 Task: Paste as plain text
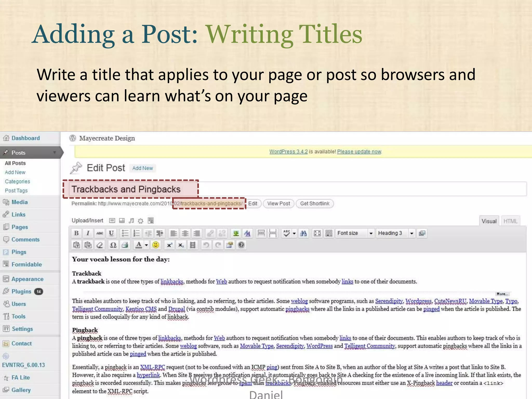tap(76, 245)
